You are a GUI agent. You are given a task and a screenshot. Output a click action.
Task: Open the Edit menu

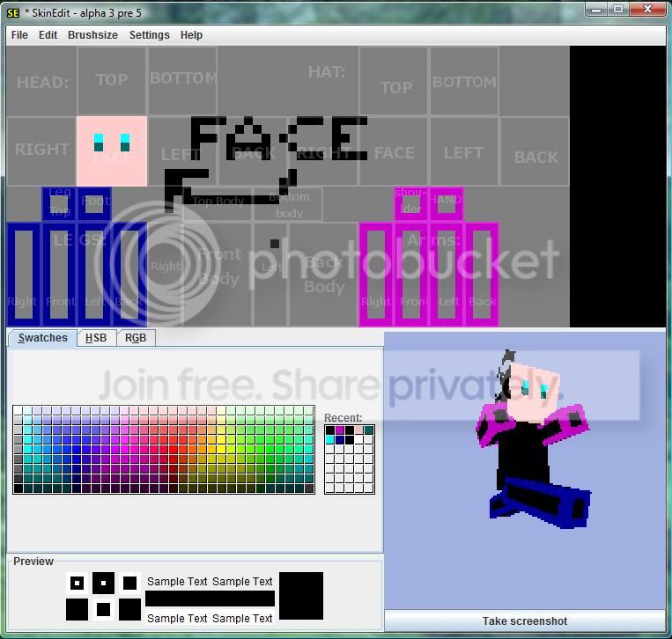tap(48, 35)
